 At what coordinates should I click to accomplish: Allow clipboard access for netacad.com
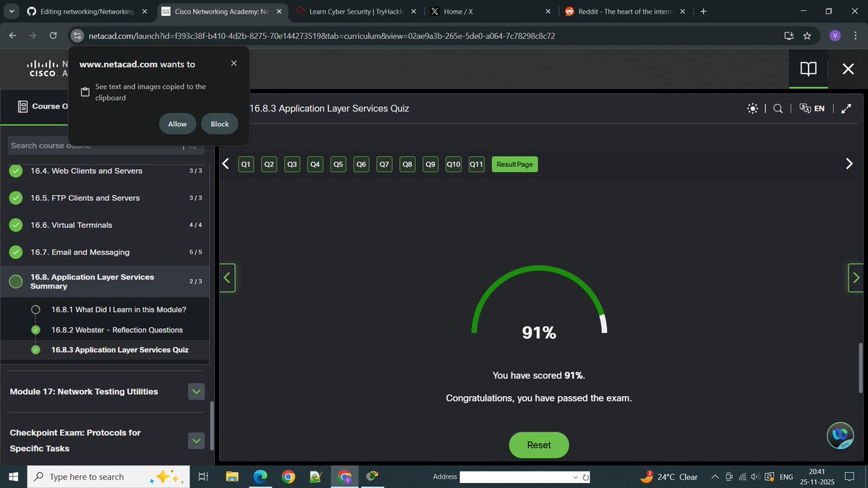(x=177, y=124)
